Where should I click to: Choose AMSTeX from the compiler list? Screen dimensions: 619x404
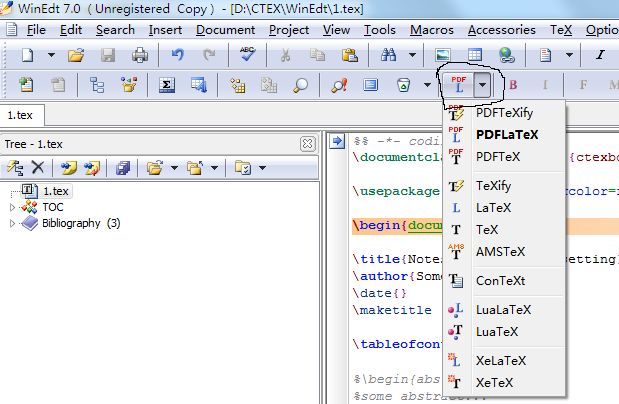click(x=505, y=252)
